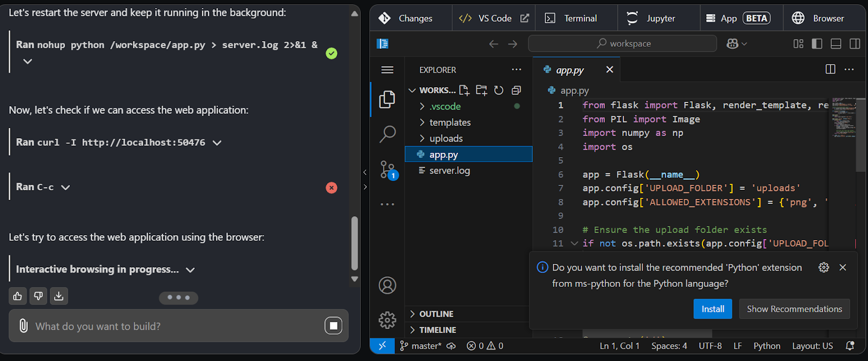Viewport: 868px width, 361px height.
Task: Click the thumbs down feedback icon
Action: tap(39, 296)
